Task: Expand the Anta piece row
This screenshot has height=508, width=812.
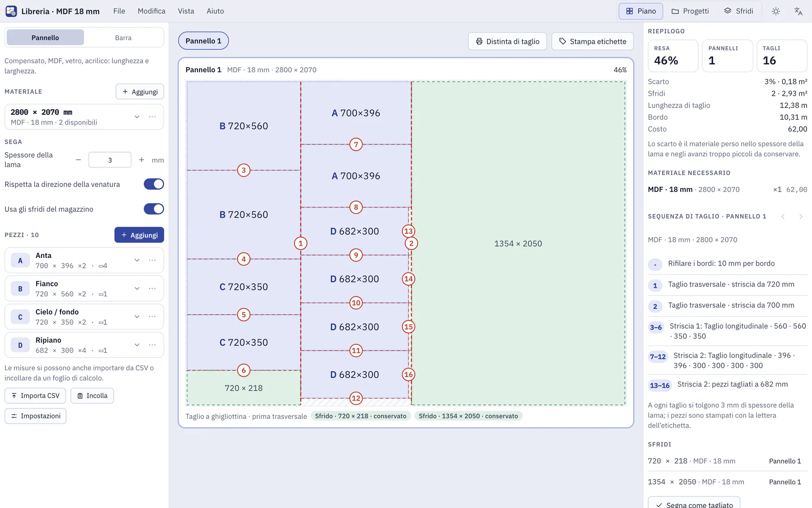Action: (137, 260)
